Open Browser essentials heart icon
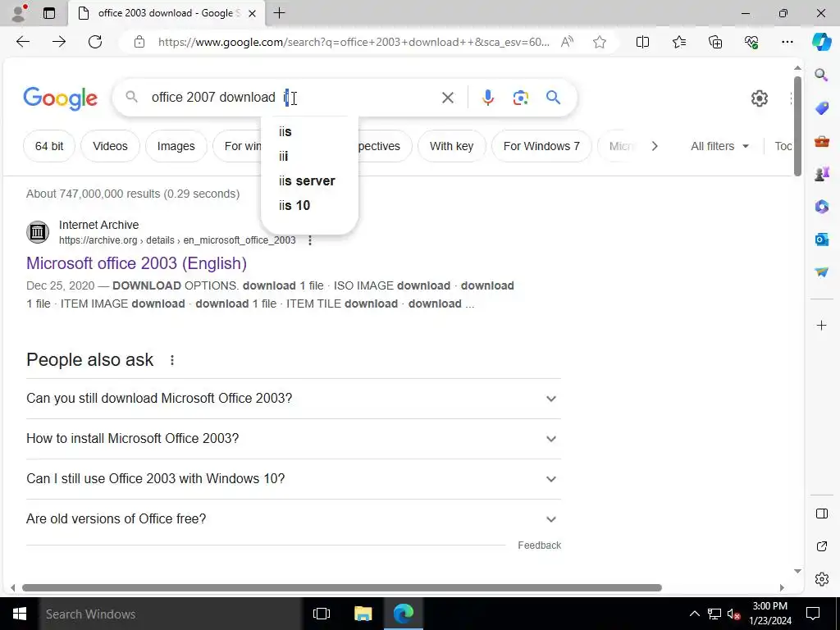The image size is (840, 630). click(x=751, y=42)
